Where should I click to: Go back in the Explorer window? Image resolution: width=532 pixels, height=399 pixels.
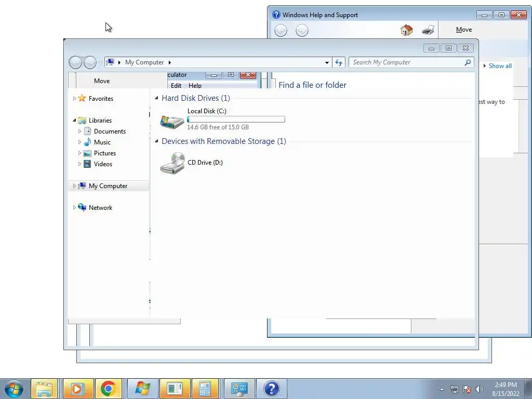click(75, 62)
